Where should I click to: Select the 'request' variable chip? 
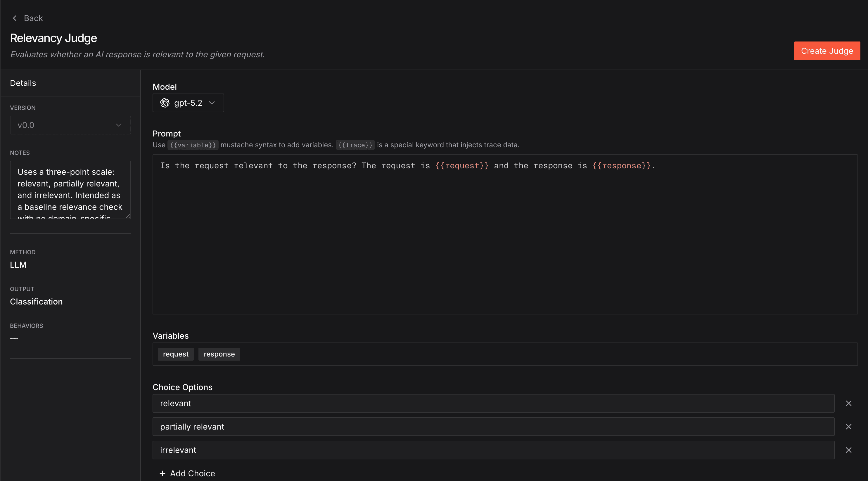click(x=176, y=354)
